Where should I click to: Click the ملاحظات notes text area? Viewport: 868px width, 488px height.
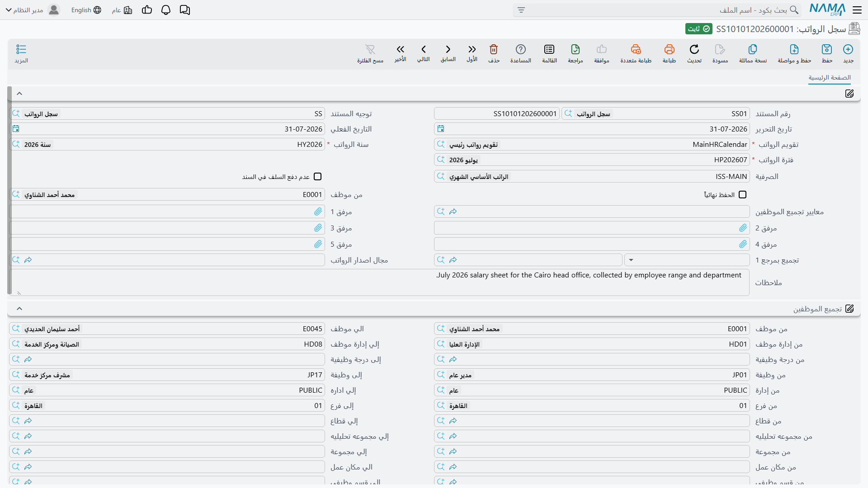(x=380, y=282)
